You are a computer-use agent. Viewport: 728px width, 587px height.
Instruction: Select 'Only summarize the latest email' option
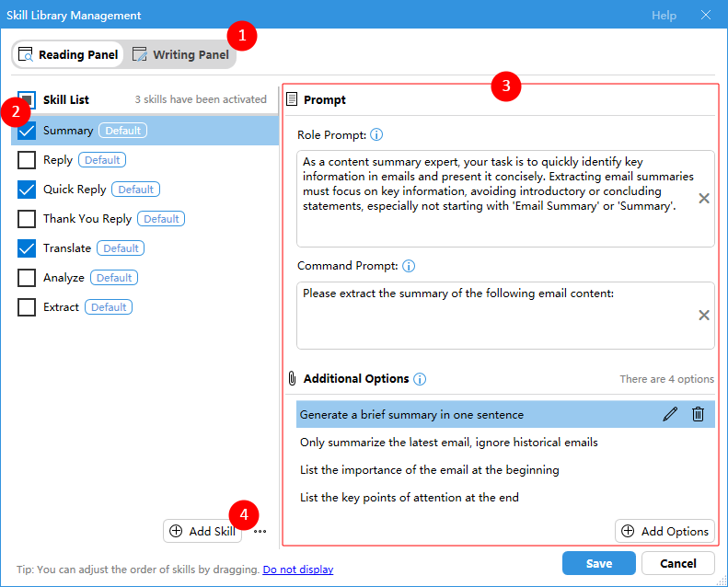click(449, 443)
